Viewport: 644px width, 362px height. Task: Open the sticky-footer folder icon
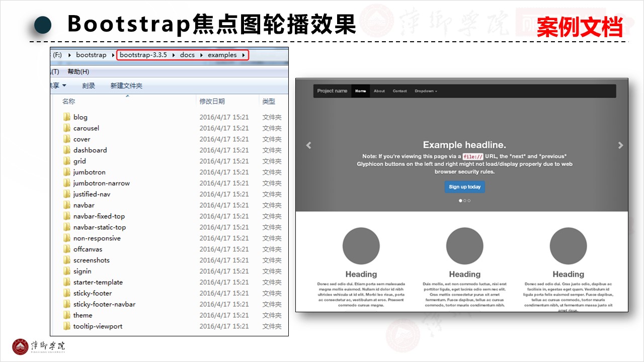pyautogui.click(x=67, y=294)
